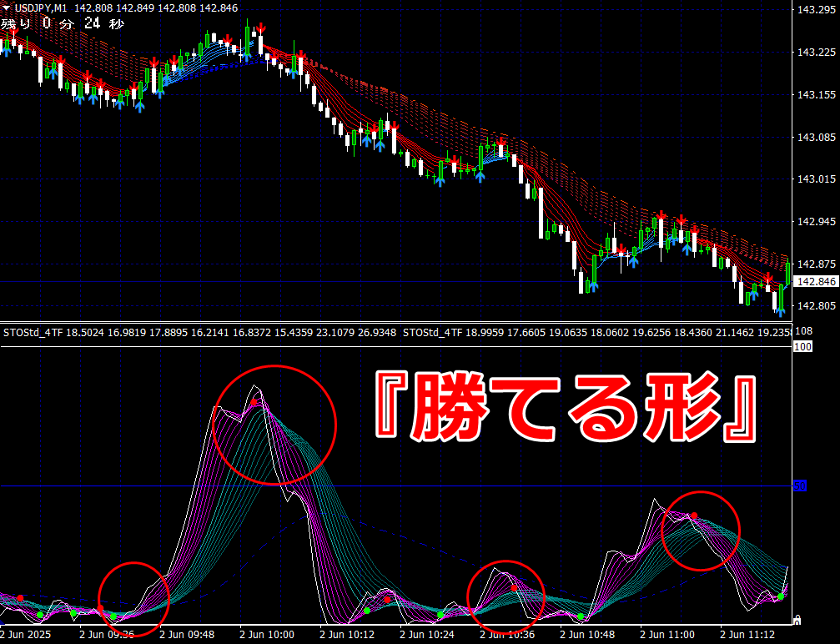Select the red dot atop the tallest stochastic peak
Screen dimensions: 840x644
tap(254, 402)
